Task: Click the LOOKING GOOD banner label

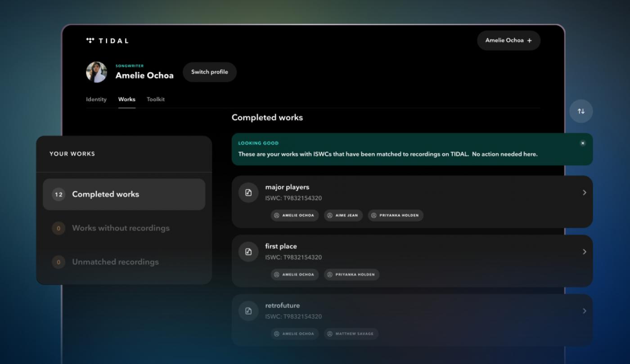Action: point(258,143)
